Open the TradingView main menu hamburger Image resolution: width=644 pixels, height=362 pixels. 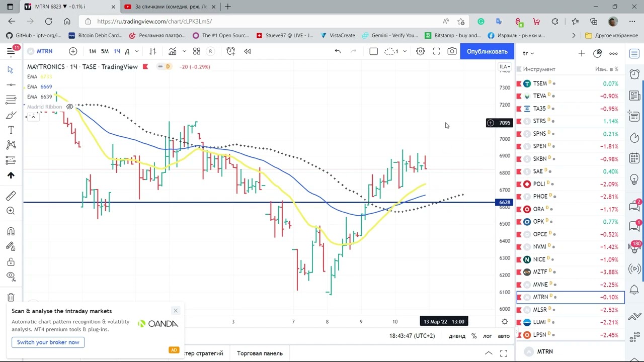11,51
